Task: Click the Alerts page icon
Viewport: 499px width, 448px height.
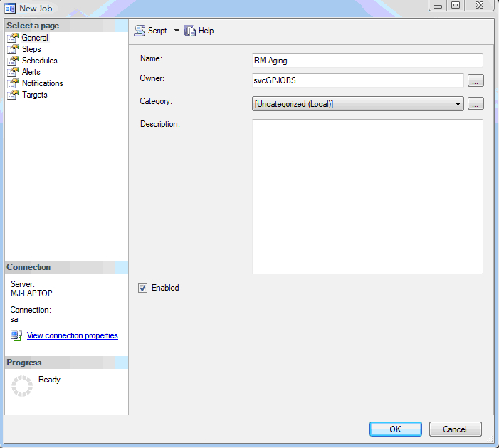Action: coord(13,72)
